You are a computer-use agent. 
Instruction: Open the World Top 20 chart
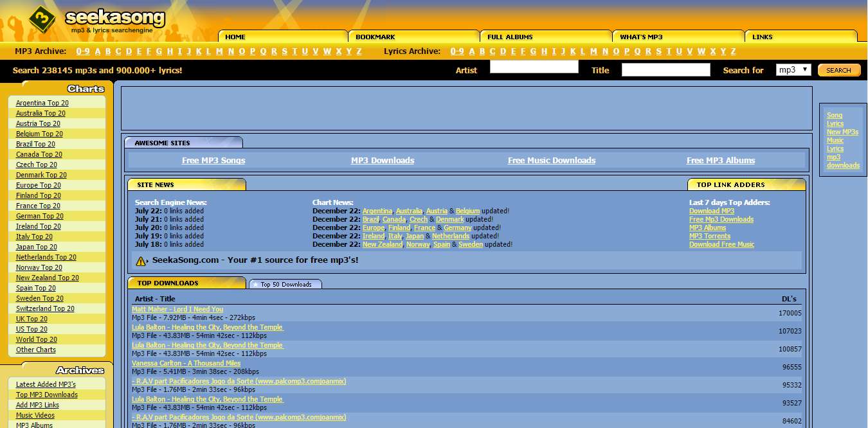pos(37,339)
